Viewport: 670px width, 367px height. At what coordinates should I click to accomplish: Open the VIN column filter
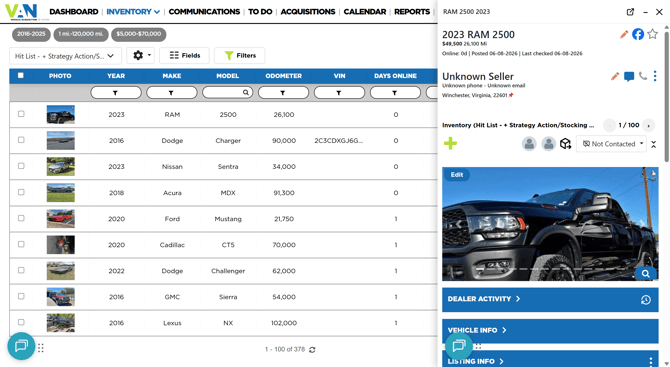339,92
